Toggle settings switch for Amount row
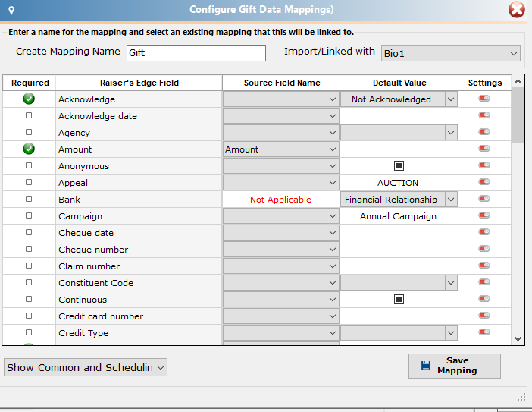Image resolution: width=532 pixels, height=412 pixels. (484, 149)
